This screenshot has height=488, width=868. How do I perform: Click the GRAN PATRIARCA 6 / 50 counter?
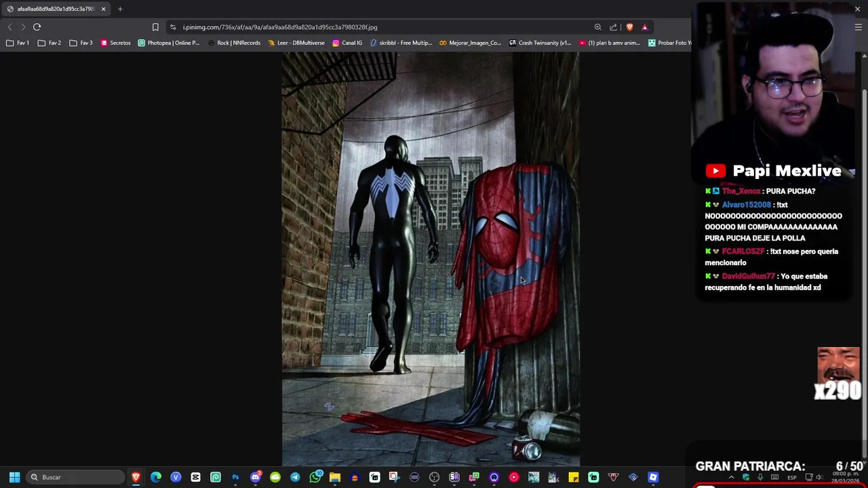click(x=780, y=466)
